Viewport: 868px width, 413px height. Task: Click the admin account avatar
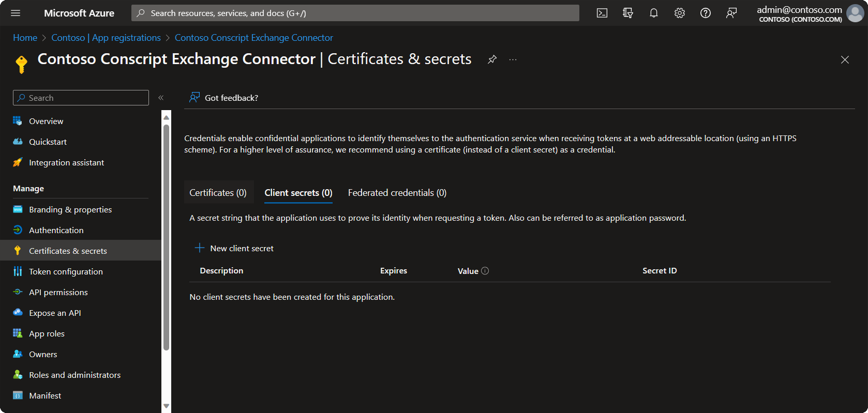click(855, 13)
